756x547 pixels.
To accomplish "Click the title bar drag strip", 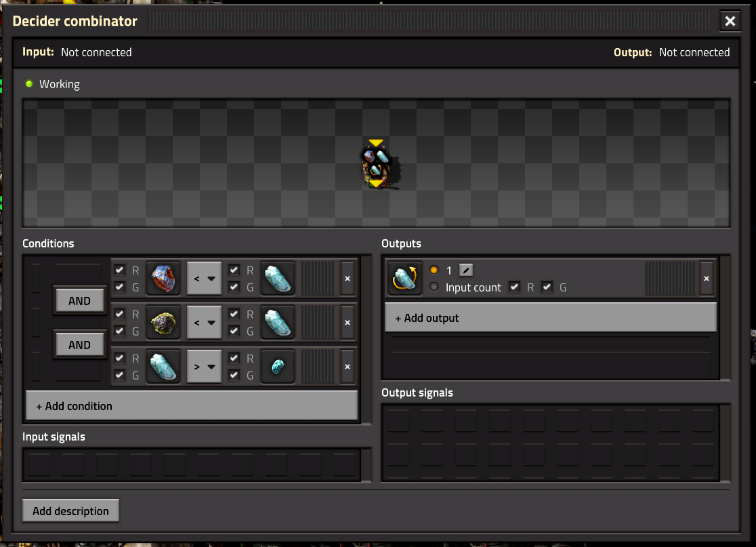I will [429, 21].
